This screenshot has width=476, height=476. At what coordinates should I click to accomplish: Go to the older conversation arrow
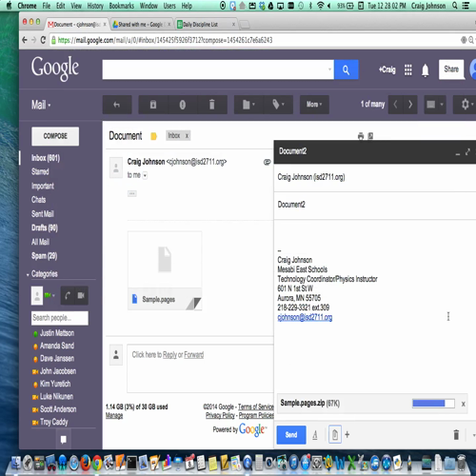[410, 104]
